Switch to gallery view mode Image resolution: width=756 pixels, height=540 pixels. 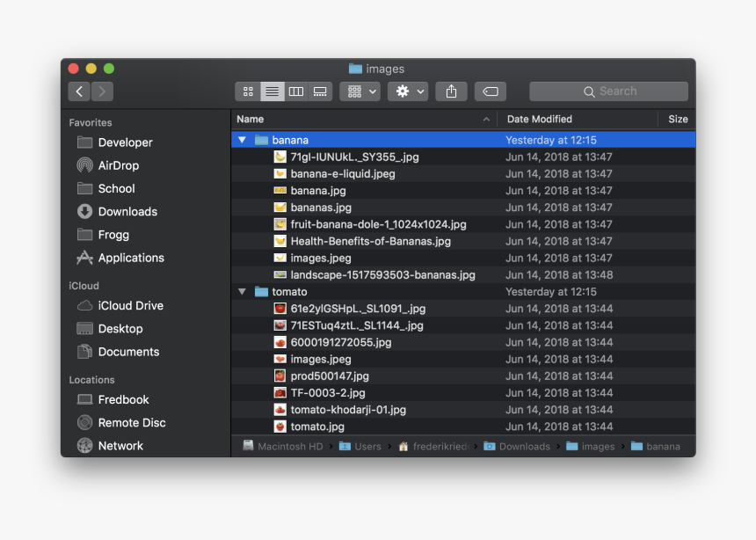pyautogui.click(x=320, y=91)
